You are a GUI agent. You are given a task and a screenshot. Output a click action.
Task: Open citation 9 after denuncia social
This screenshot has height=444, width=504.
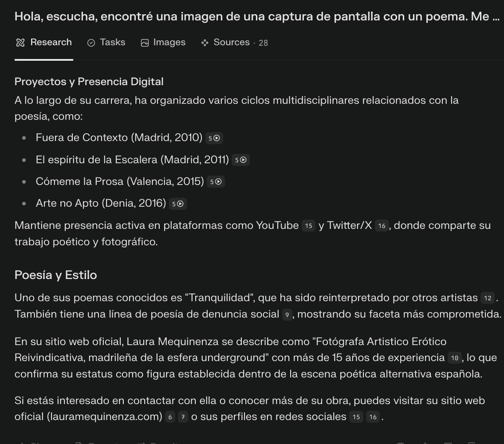tap(287, 314)
